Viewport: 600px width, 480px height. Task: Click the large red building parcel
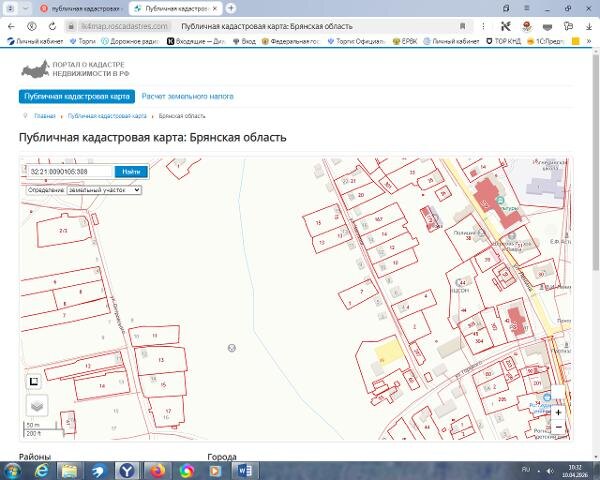[x=496, y=205]
